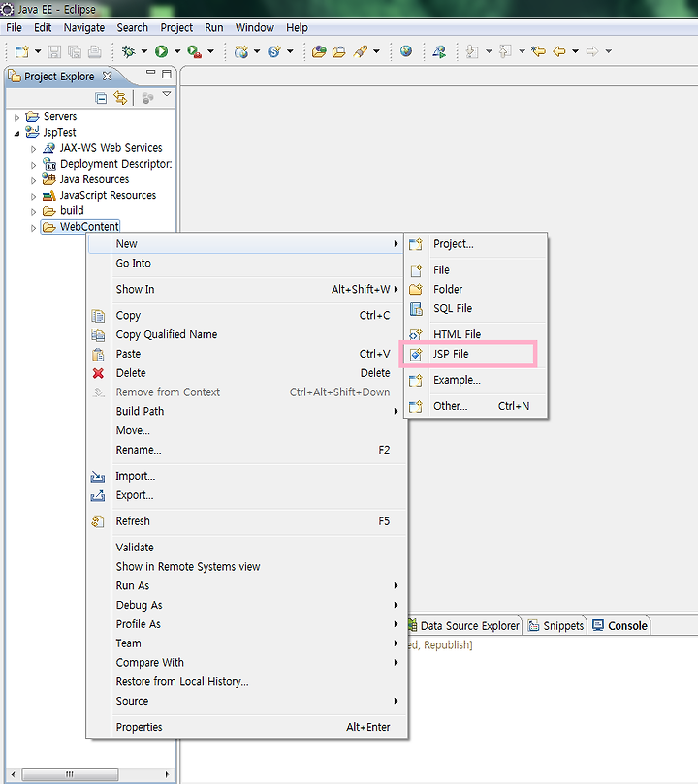Expand the JavaScript Resources node
Viewport: 698px width, 784px height.
click(x=34, y=197)
